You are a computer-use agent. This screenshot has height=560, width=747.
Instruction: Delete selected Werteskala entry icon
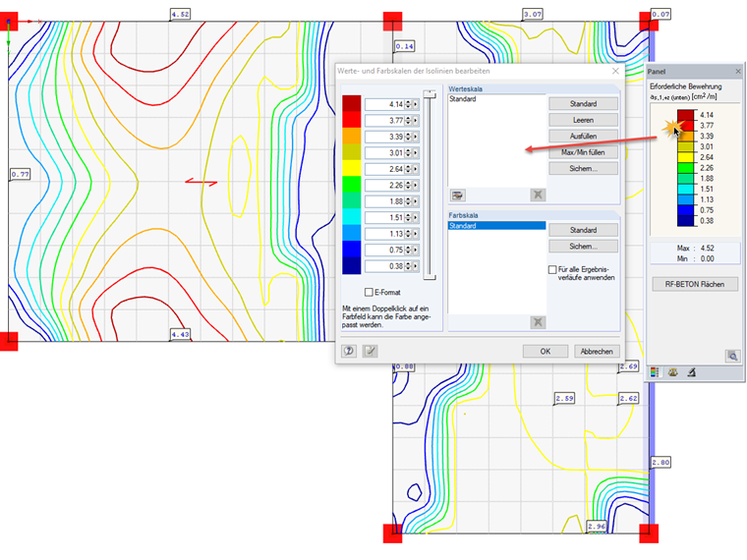pyautogui.click(x=538, y=195)
